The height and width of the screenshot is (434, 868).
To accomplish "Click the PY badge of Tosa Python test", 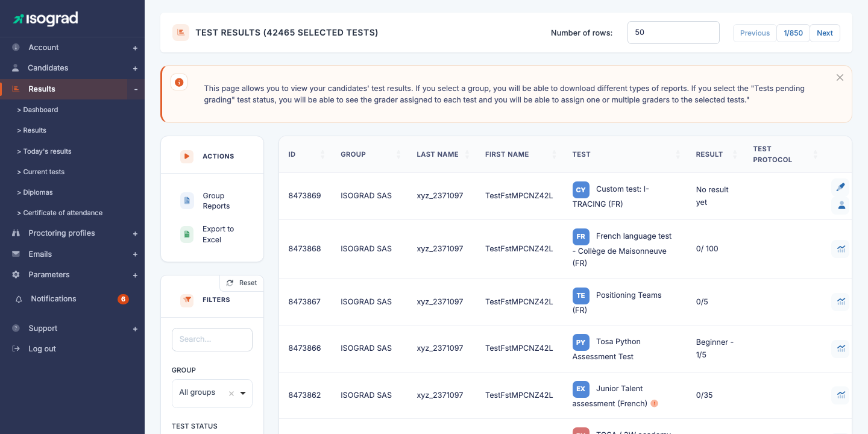I will 580,342.
